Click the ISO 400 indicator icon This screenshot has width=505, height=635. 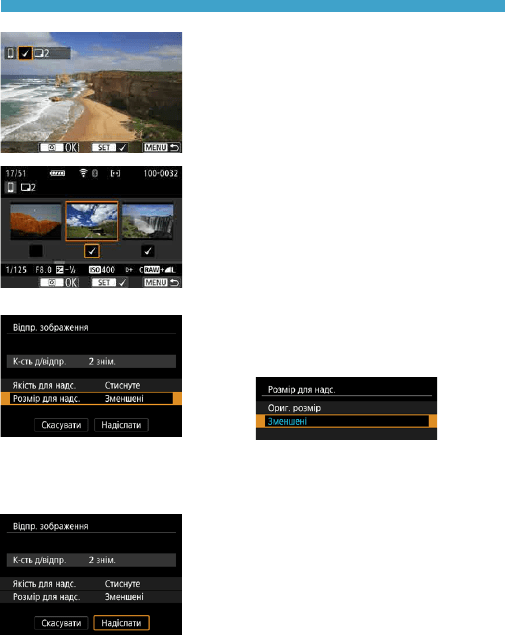(102, 270)
